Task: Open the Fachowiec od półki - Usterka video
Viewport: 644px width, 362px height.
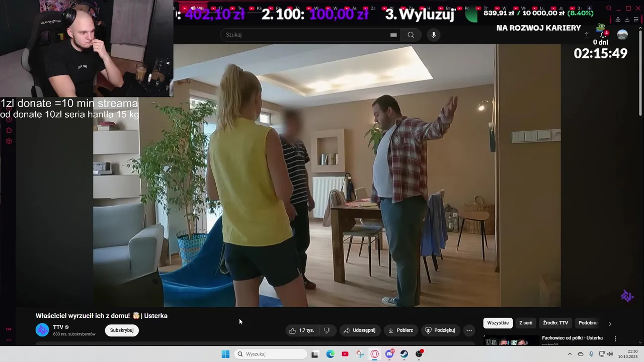Action: tap(572, 338)
